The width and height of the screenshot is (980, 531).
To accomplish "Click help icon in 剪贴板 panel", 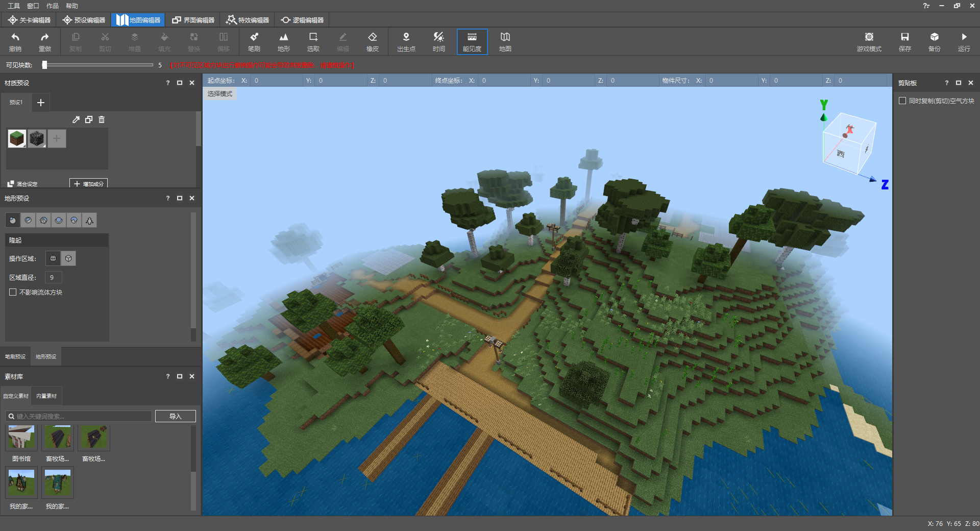I will click(946, 83).
